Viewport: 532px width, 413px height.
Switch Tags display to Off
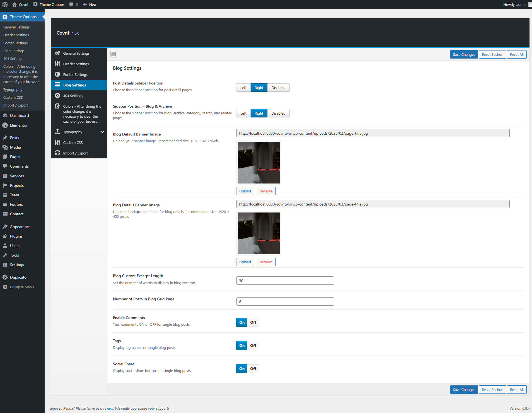(253, 346)
